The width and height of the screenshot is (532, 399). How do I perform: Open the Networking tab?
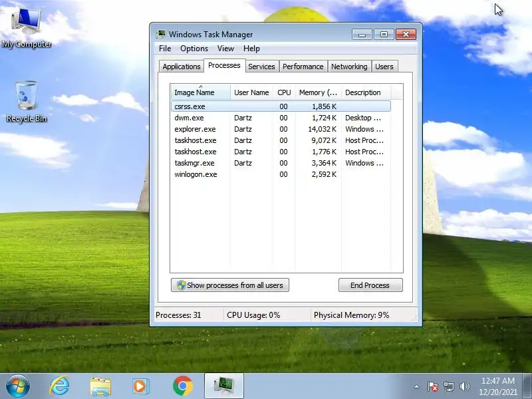tap(349, 66)
